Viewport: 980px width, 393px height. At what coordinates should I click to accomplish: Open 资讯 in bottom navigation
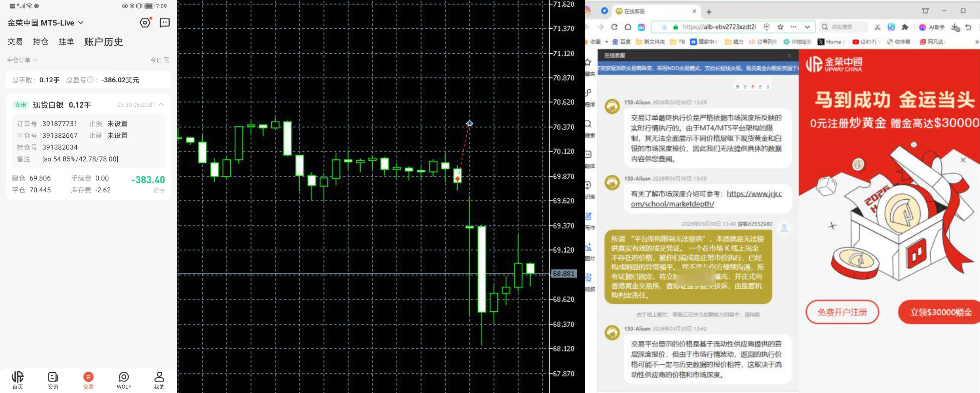coord(53,380)
